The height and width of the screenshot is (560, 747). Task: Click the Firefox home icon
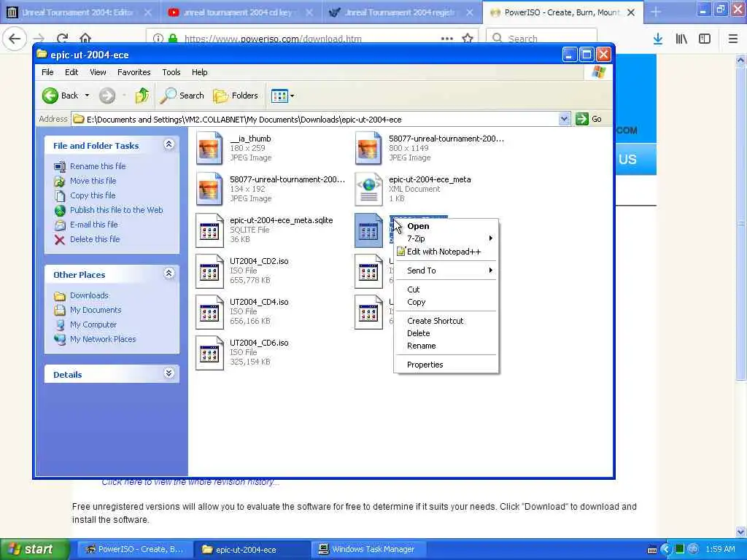coord(85,39)
